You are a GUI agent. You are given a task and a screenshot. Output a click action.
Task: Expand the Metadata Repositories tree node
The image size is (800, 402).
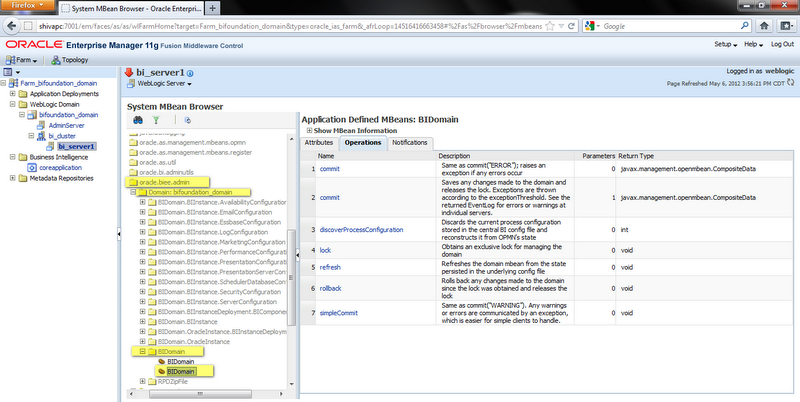click(11, 178)
